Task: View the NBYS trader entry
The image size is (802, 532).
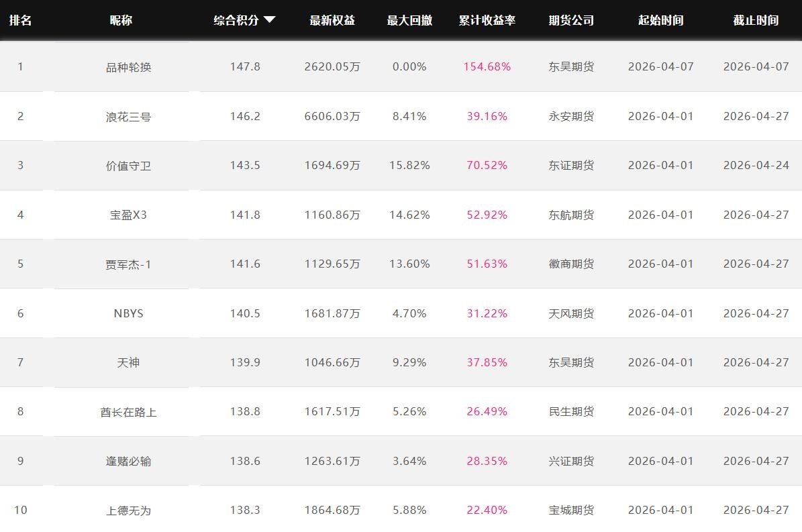Action: pyautogui.click(x=128, y=313)
